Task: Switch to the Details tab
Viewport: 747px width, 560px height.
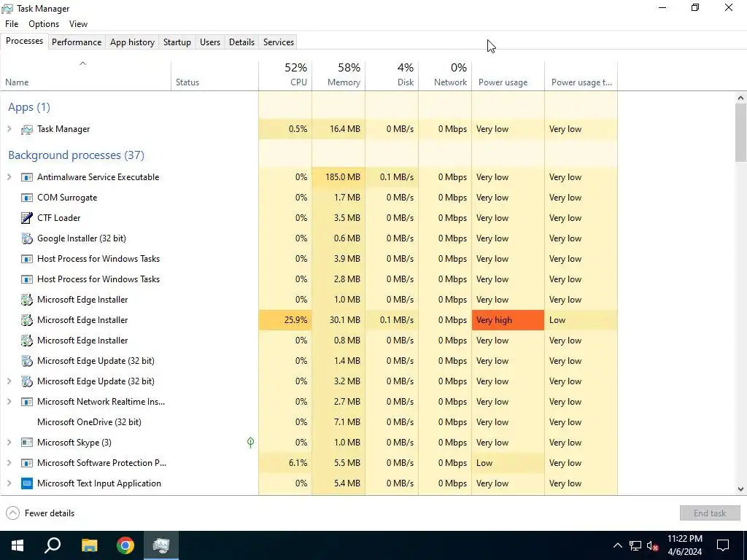Action: (x=242, y=42)
